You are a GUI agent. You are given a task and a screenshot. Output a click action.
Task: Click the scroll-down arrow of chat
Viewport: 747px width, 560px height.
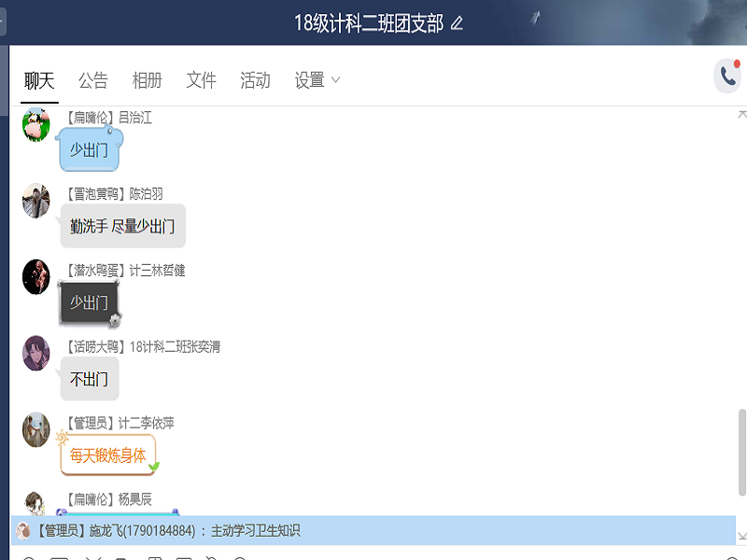coord(741,536)
